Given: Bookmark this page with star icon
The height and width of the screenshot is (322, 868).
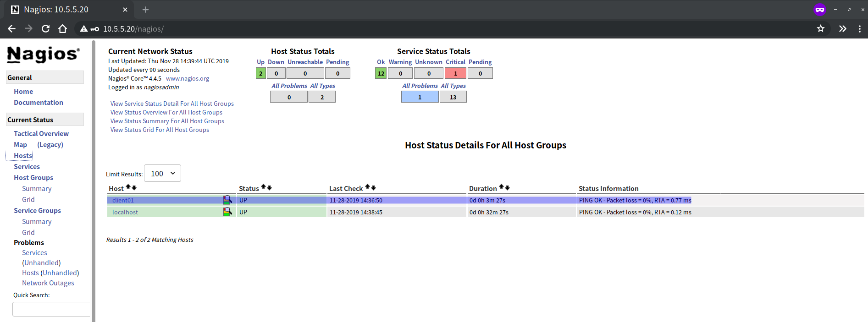Looking at the screenshot, I should tap(821, 29).
